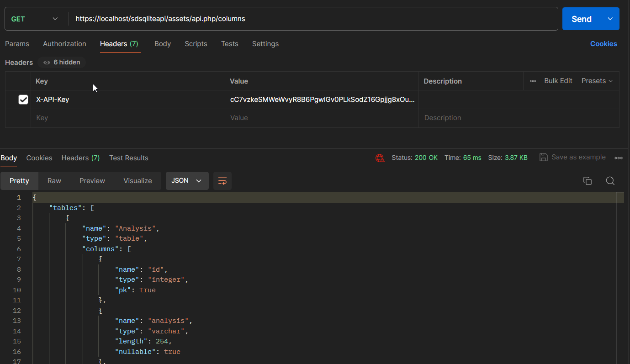
Task: Open the JSON format dropdown
Action: point(187,181)
